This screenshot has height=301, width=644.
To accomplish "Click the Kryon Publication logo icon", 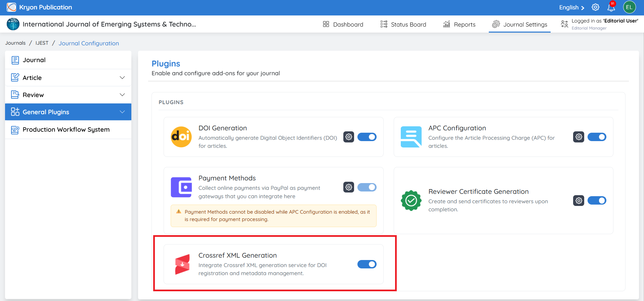I will [11, 7].
